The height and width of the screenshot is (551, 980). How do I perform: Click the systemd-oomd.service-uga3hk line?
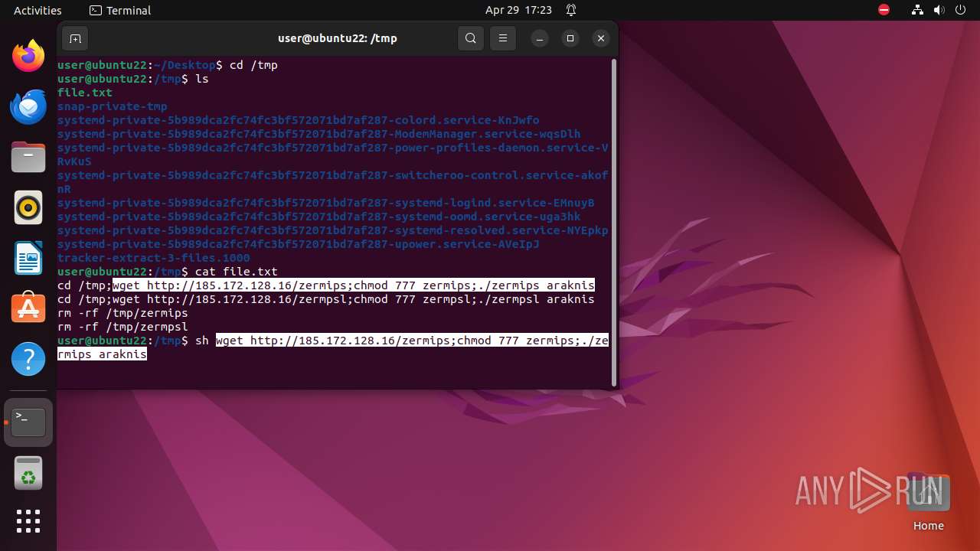pyautogui.click(x=319, y=217)
